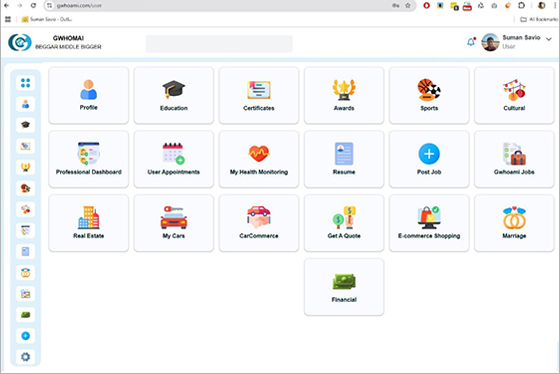Viewport: 560px width, 374px height.
Task: Open the User Appointments card
Action: [174, 159]
